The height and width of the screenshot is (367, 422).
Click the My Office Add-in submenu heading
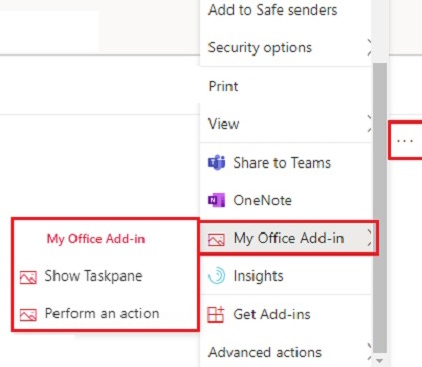(x=96, y=239)
